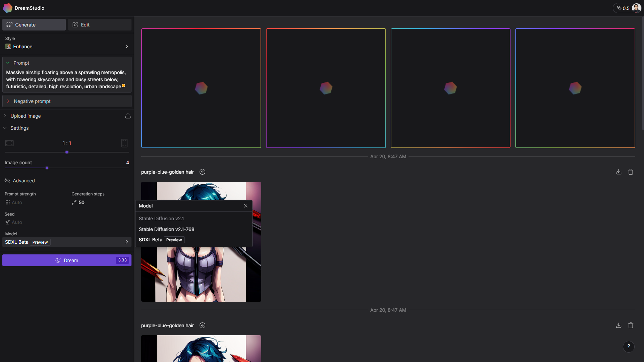Screen dimensions: 644x362
Task: Click the page vertical scrollbar
Action: (x=642, y=74)
